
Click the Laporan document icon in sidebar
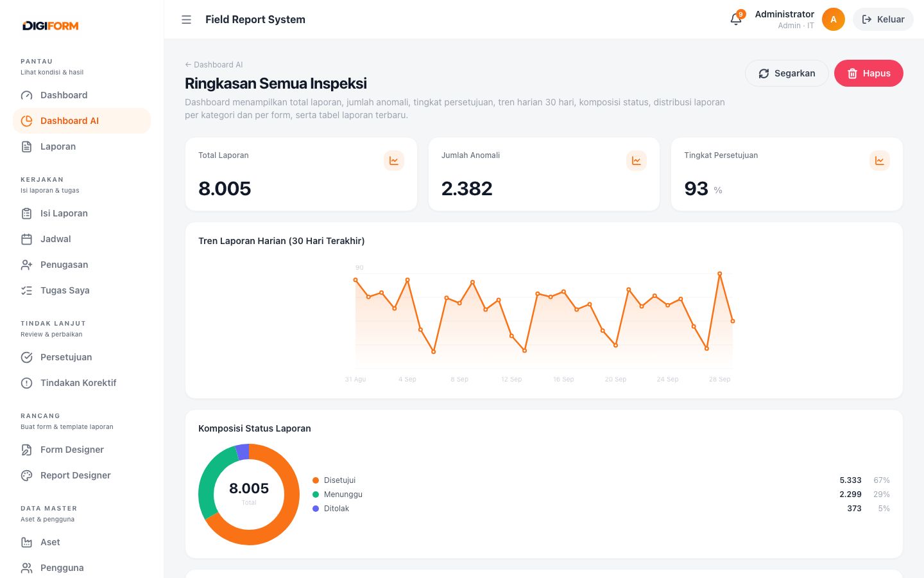click(26, 146)
